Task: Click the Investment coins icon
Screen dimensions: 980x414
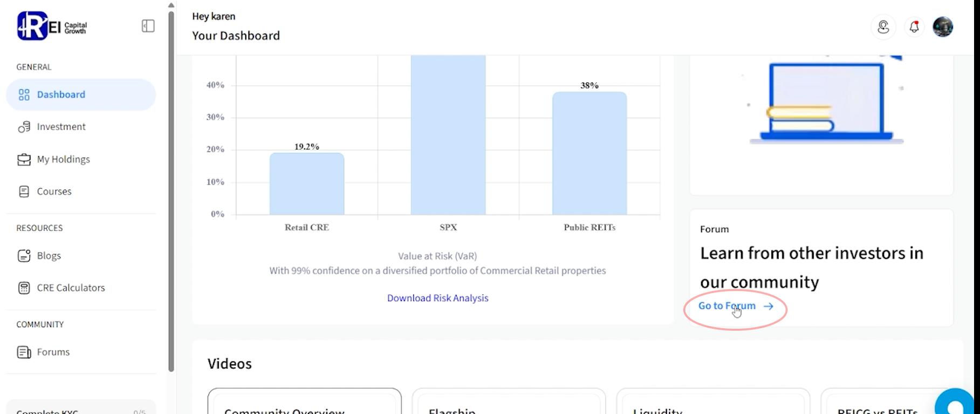Action: (x=24, y=127)
